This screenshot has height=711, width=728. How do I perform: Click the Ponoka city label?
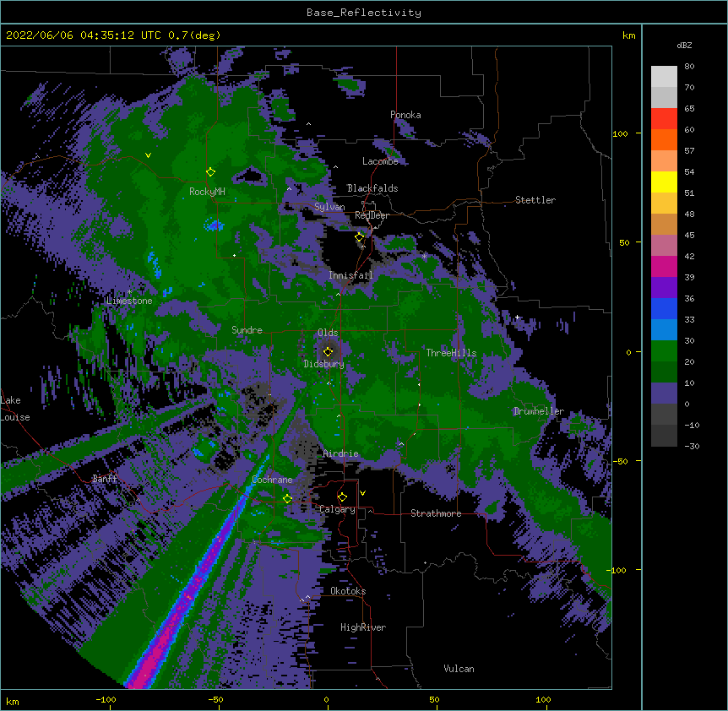click(x=405, y=115)
